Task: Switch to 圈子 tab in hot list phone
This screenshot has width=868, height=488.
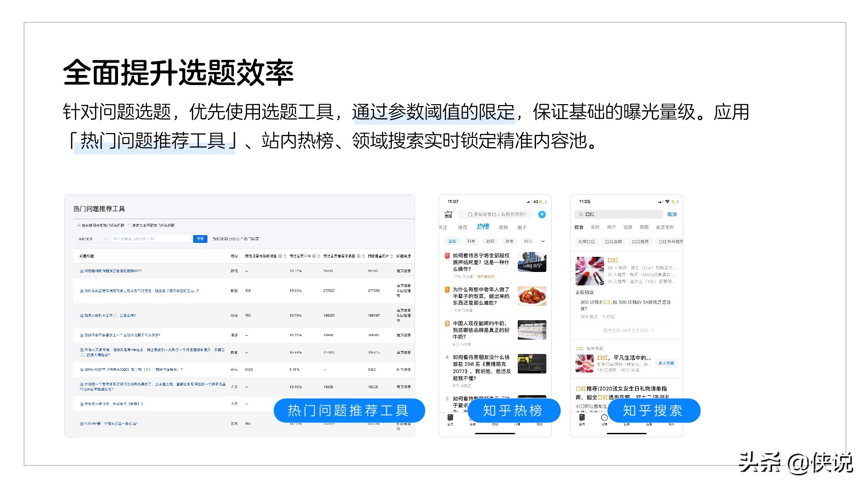Action: (522, 227)
